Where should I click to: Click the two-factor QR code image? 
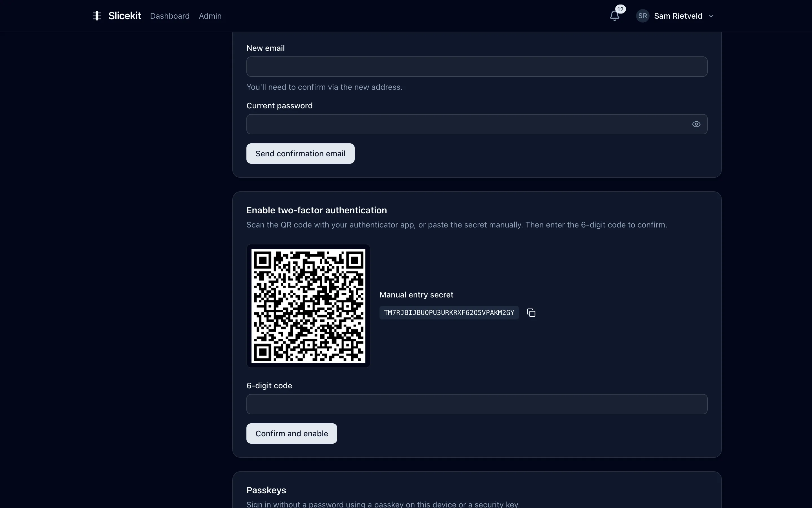pos(308,306)
